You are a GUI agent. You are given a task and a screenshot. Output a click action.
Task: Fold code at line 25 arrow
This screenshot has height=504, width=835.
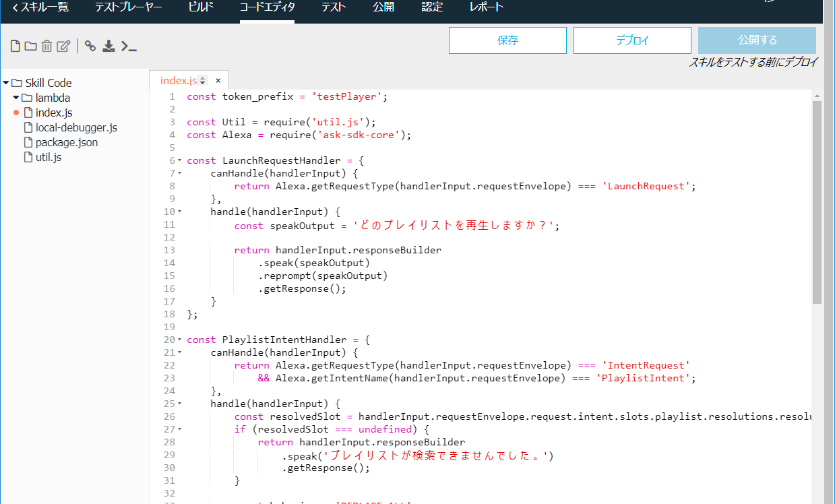(x=180, y=404)
